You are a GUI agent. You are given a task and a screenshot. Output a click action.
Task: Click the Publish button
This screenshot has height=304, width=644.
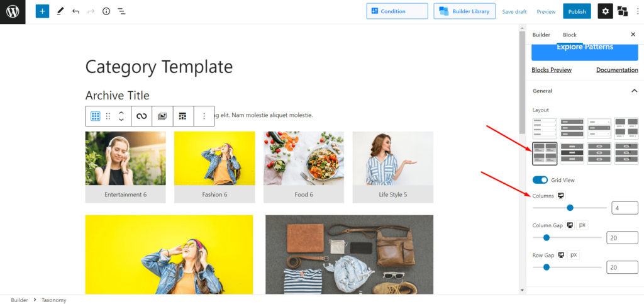[x=577, y=11]
